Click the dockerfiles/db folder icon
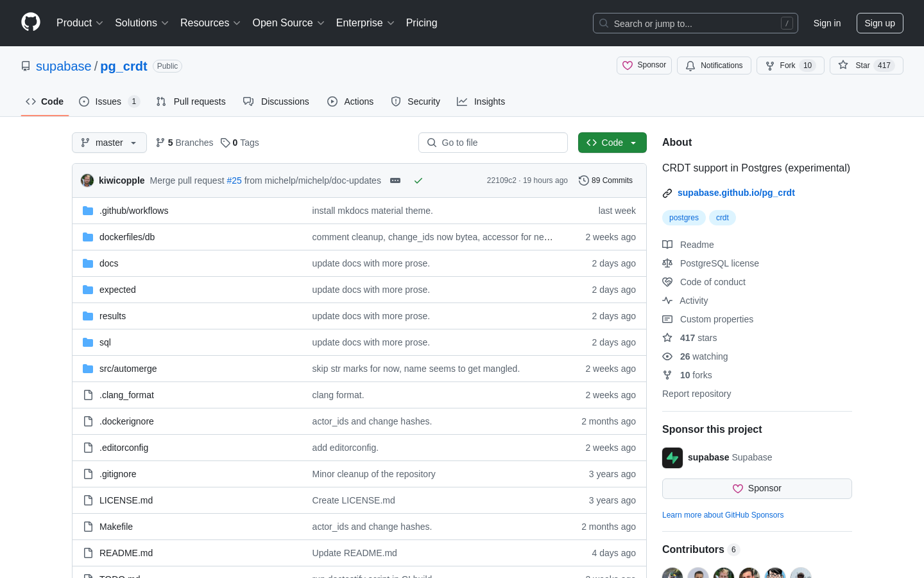The image size is (924, 578). coord(88,237)
